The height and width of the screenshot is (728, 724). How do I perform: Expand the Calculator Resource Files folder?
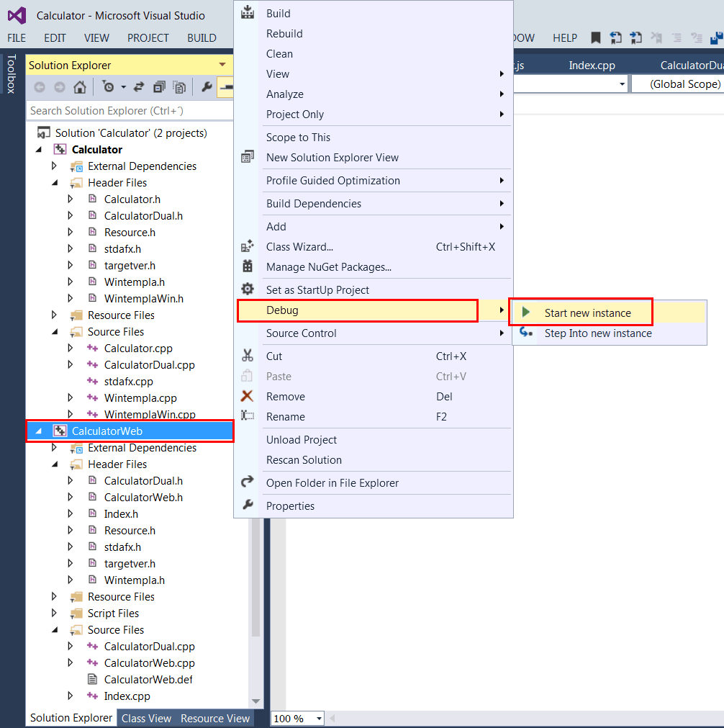[54, 315]
